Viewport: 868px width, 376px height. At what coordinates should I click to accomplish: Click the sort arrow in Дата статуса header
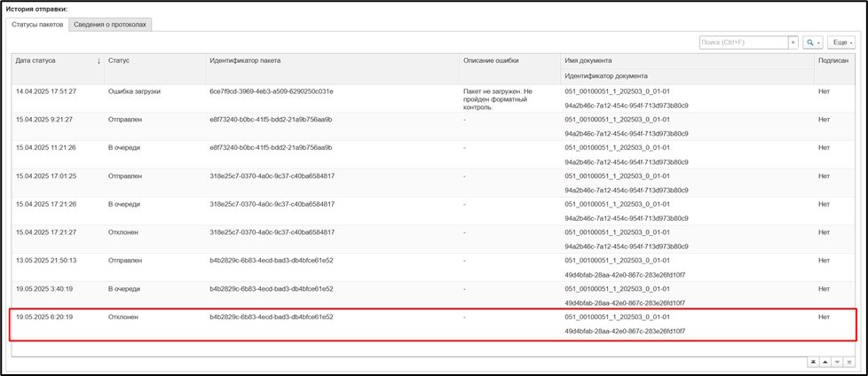99,61
